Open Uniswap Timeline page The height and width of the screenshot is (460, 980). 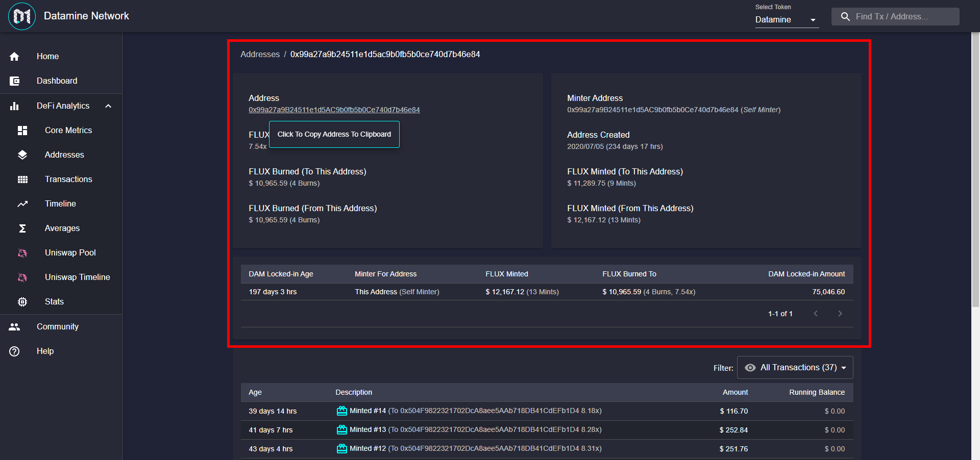[x=61, y=277]
